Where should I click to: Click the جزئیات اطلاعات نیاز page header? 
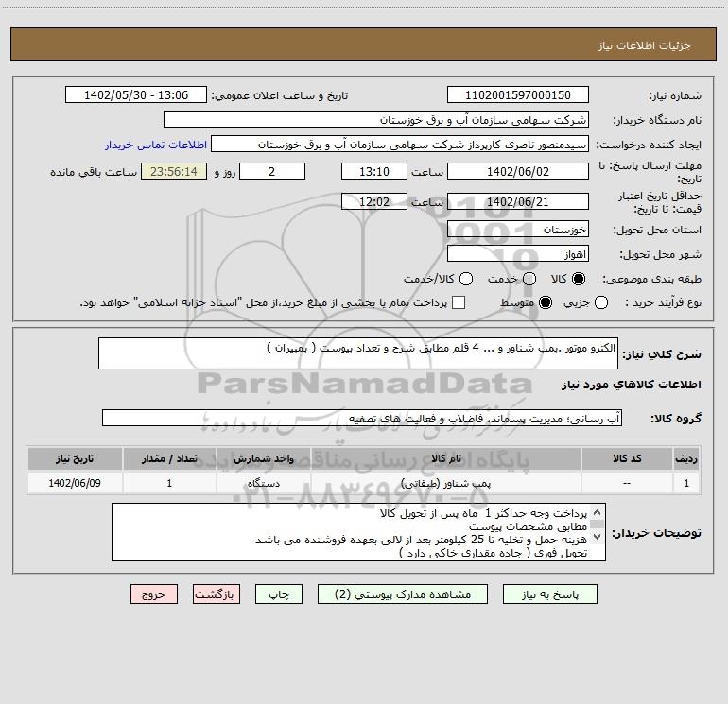click(363, 45)
